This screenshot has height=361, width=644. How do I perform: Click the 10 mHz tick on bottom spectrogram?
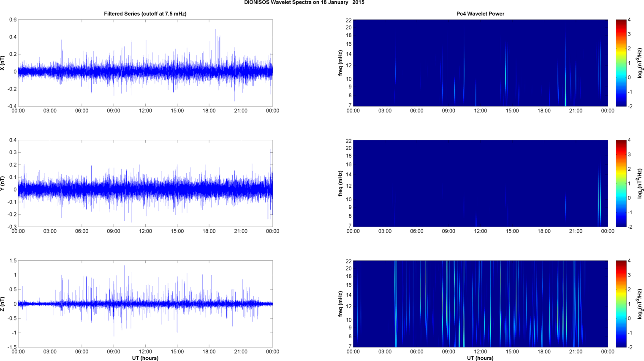(348, 320)
